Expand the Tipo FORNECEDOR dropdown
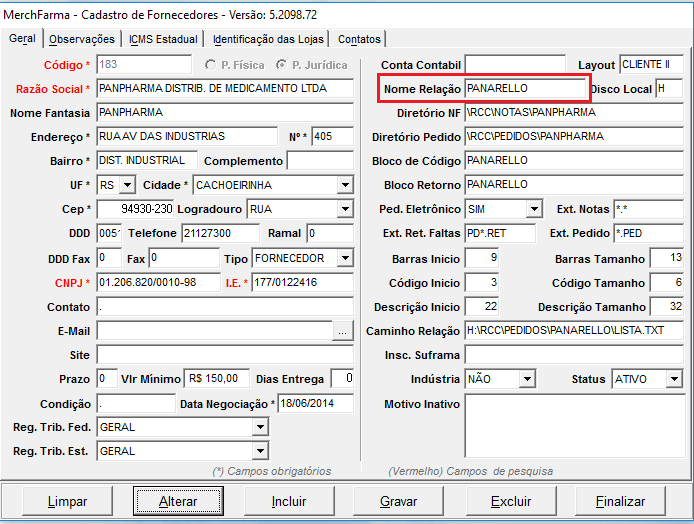The width and height of the screenshot is (694, 524). 344,258
